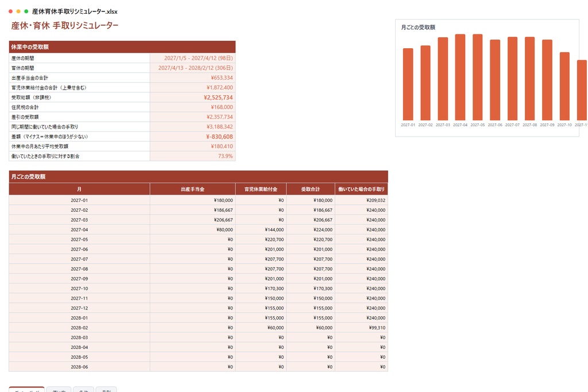
Task: Select the ¥80,000 cell in the 2027-04 row
Action: pos(193,230)
